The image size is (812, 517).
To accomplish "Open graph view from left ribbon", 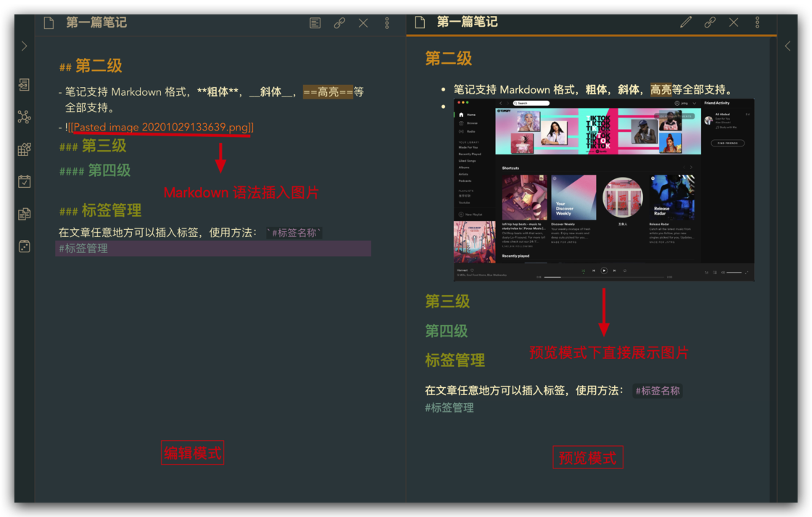I will [x=25, y=117].
